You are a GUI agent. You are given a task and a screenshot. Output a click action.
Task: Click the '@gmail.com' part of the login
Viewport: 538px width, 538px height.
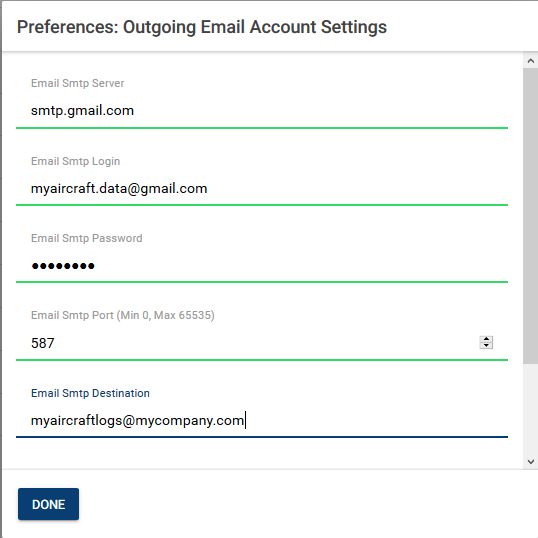(x=167, y=189)
